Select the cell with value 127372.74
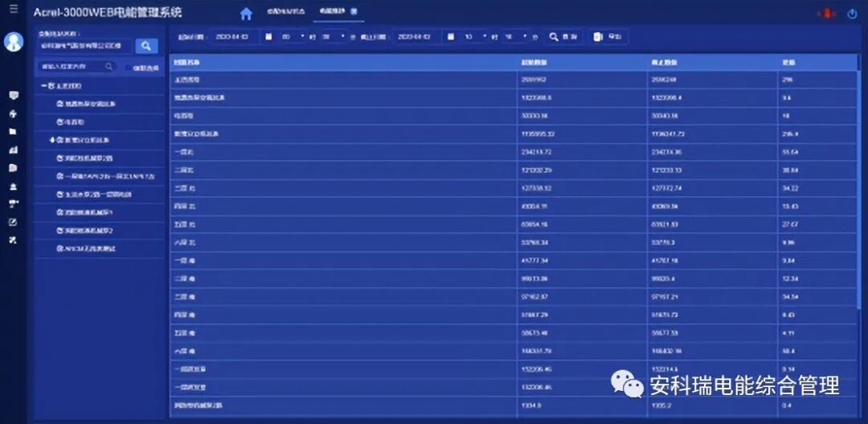Image resolution: width=868 pixels, height=424 pixels. pyautogui.click(x=712, y=188)
